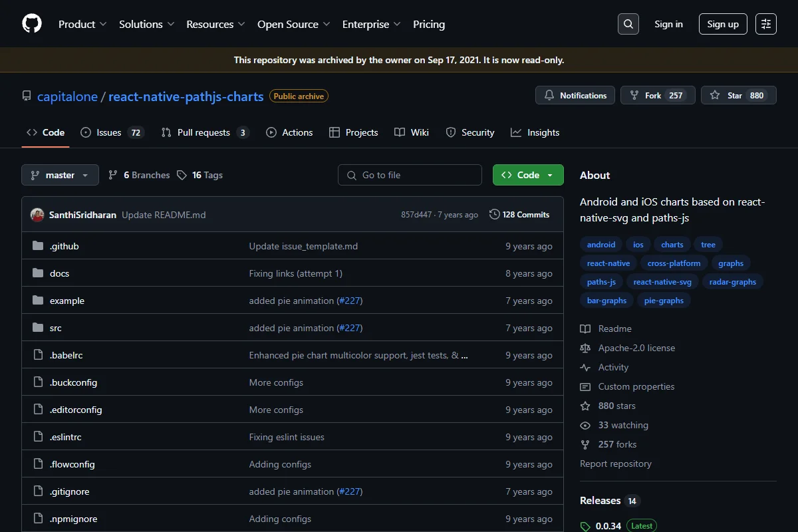Open the Insights tab
The image size is (798, 532).
coord(535,132)
